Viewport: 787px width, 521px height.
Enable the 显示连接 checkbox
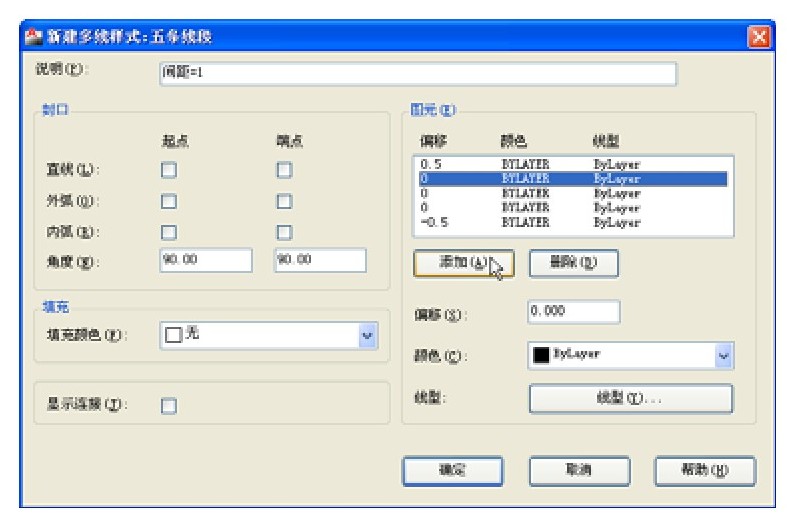(x=169, y=406)
